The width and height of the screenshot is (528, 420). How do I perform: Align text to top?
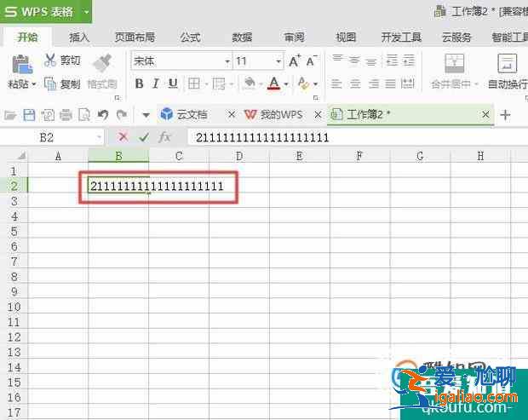(337, 60)
